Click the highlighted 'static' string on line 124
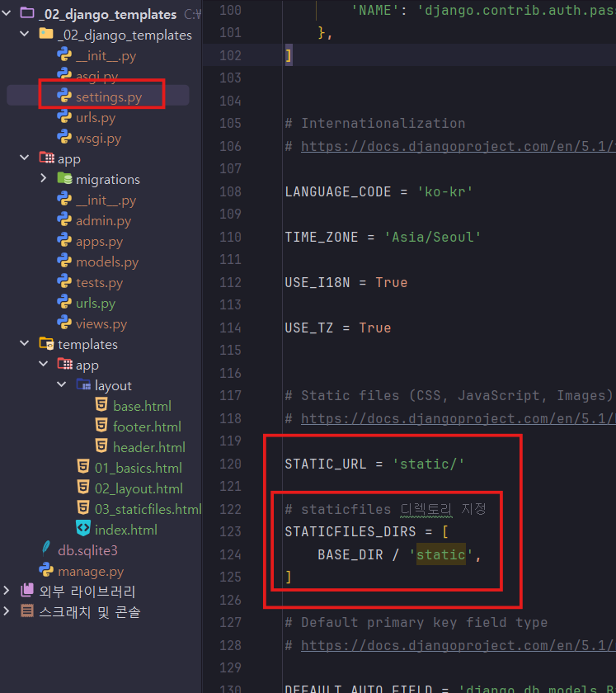 tap(441, 554)
